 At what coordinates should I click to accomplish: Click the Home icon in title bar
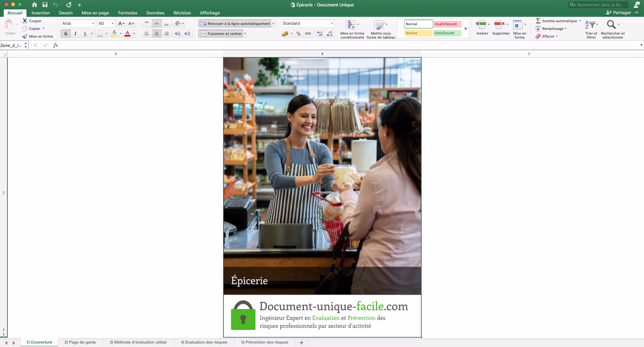[x=35, y=5]
